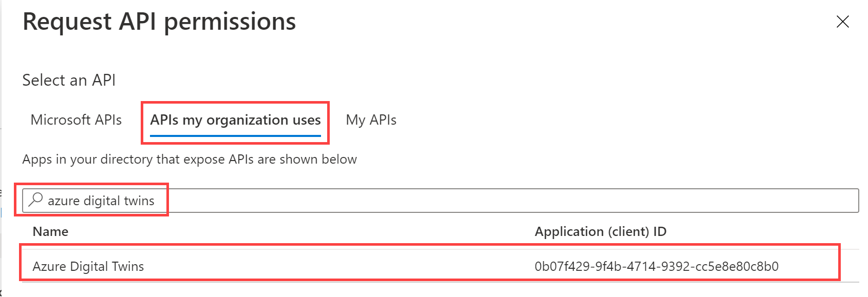The height and width of the screenshot is (297, 868).
Task: Click application ID 0b07f429-9f4b-4714-9392-cc5e8e80c8b0
Action: [656, 266]
